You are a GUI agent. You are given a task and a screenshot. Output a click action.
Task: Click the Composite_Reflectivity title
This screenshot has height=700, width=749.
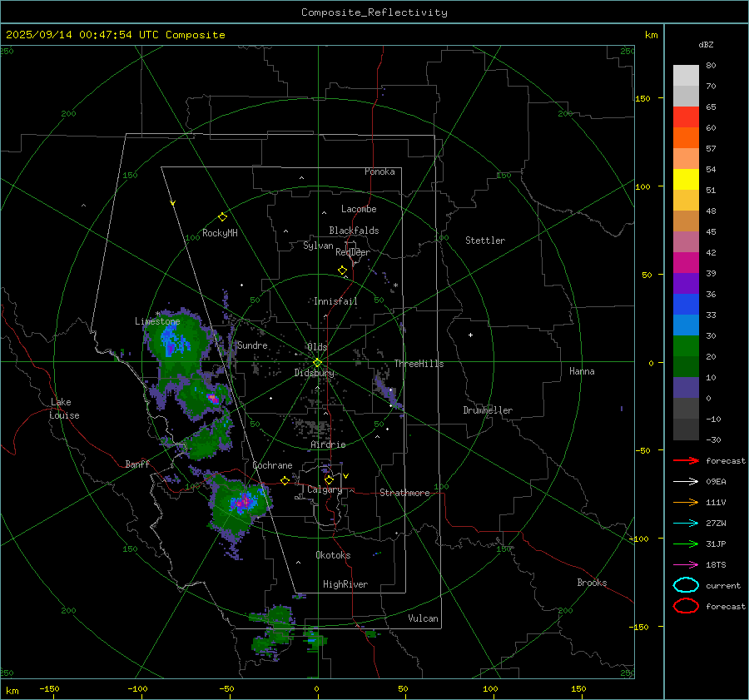tap(374, 12)
